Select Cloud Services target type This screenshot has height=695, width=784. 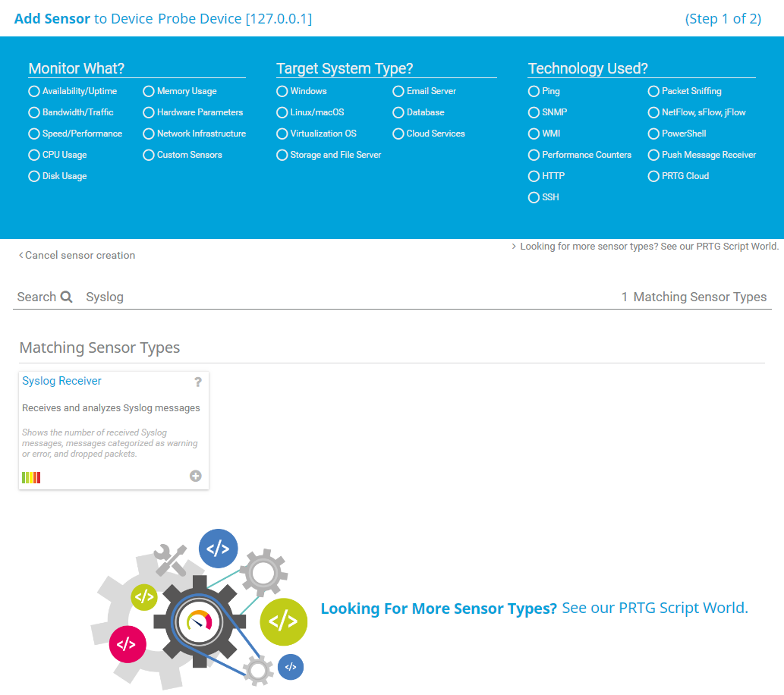pos(398,134)
